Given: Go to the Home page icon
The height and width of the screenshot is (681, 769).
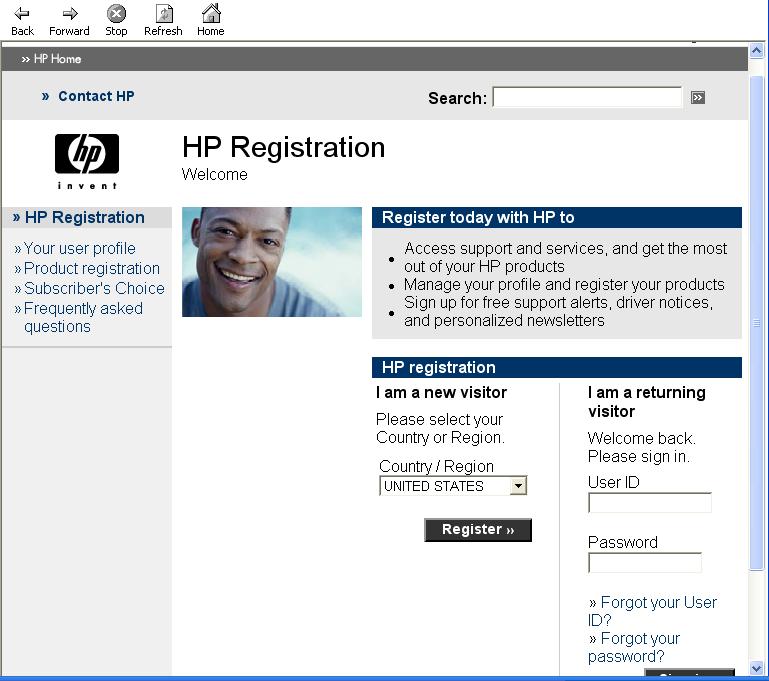Looking at the screenshot, I should tap(211, 21).
